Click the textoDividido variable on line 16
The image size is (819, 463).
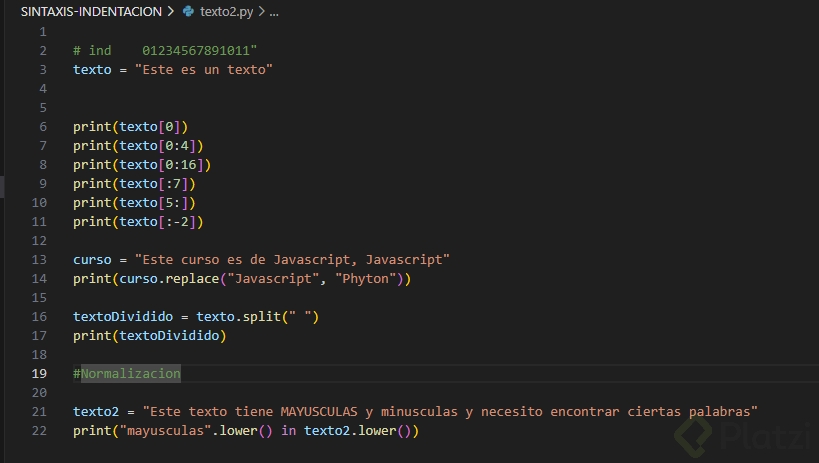[123, 317]
